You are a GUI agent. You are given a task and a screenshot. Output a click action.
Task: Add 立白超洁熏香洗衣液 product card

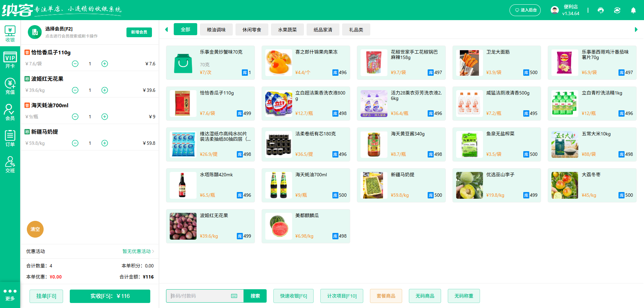pyautogui.click(x=306, y=104)
